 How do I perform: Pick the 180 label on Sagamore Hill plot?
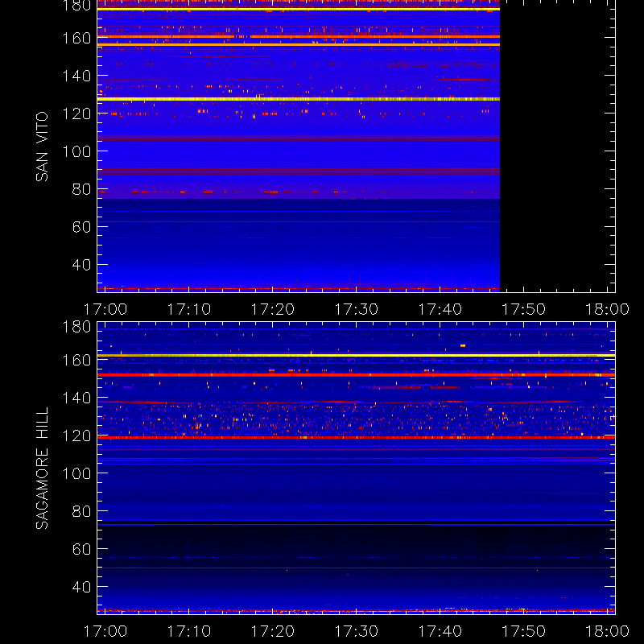point(76,327)
